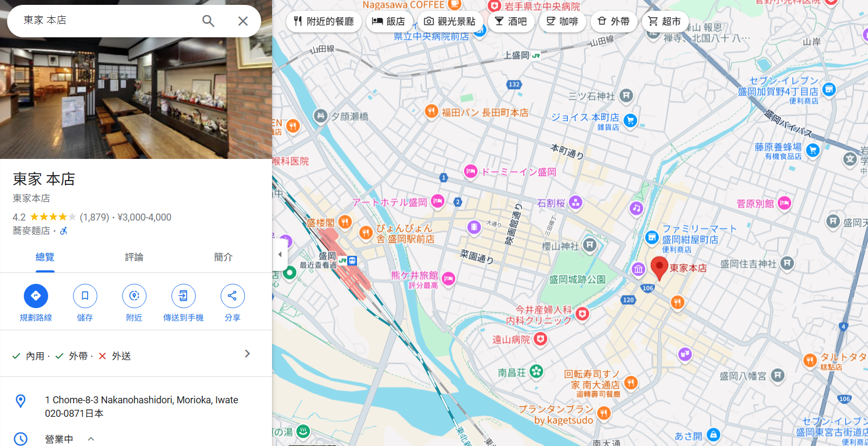This screenshot has width=868, height=446.
Task: Open the 1,879 reviews count
Action: (95, 217)
